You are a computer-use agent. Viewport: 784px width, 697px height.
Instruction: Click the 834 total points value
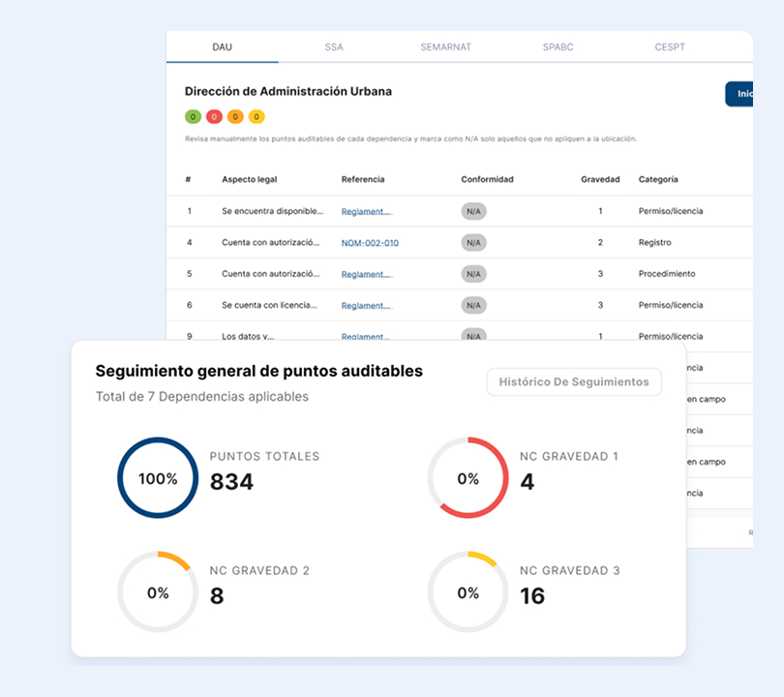click(231, 482)
